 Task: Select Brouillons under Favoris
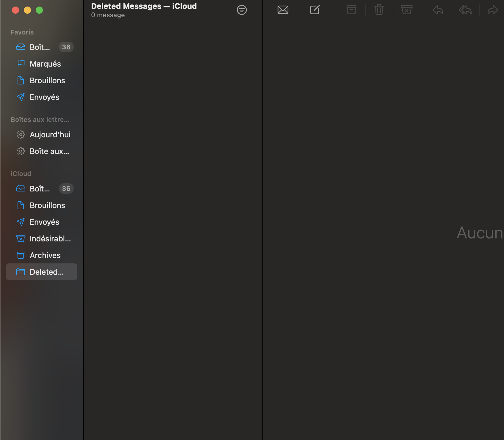(47, 81)
